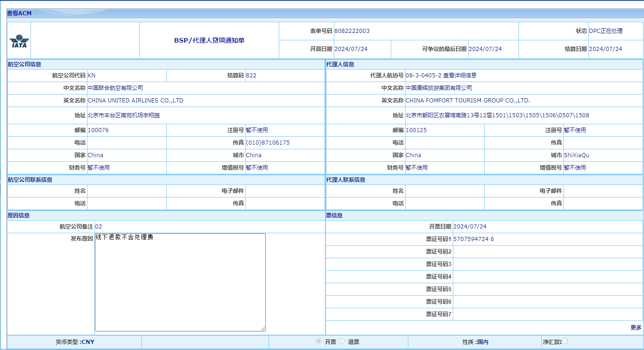Click the empty 票证号码7 field
644x350 pixels.
pyautogui.click(x=547, y=314)
